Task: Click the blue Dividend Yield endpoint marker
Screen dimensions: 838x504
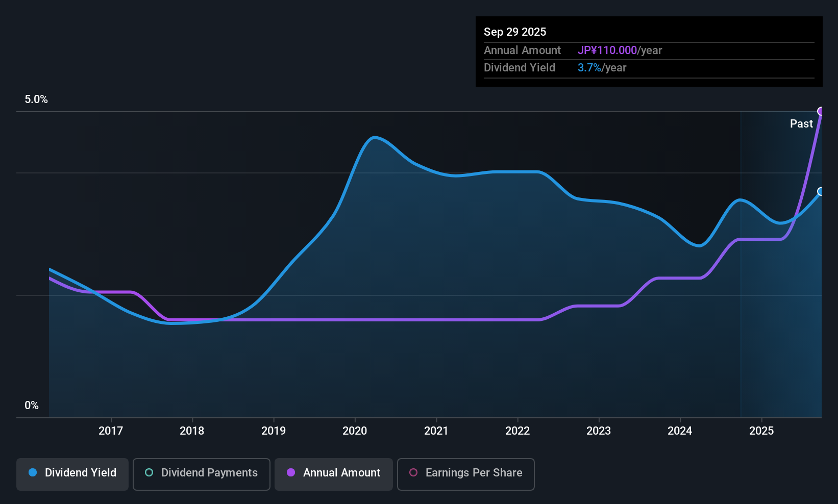Action: (x=821, y=191)
